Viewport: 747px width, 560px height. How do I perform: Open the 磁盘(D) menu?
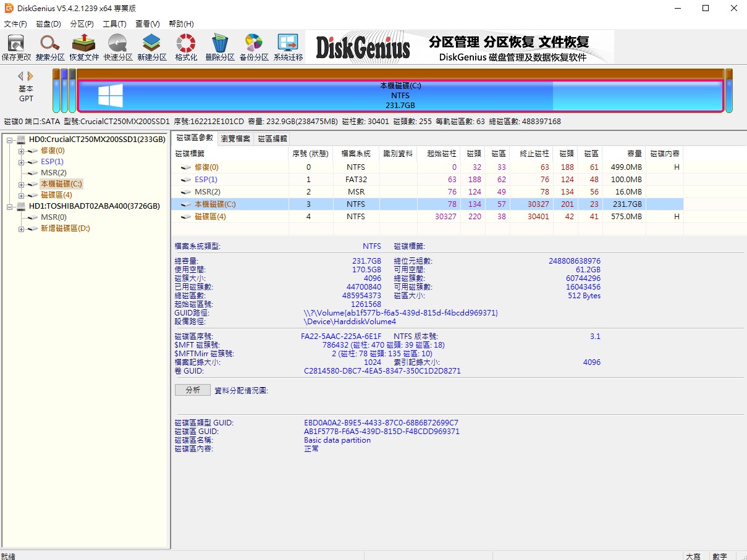[x=49, y=24]
